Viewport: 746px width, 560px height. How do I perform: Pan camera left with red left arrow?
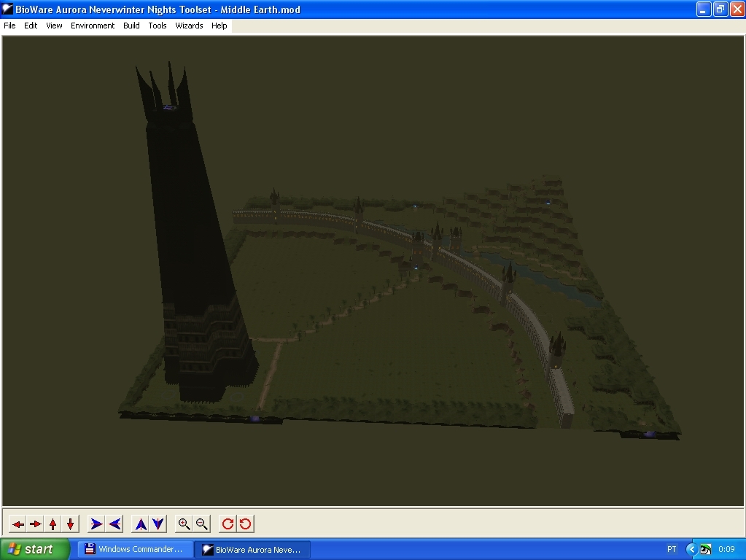(18, 524)
